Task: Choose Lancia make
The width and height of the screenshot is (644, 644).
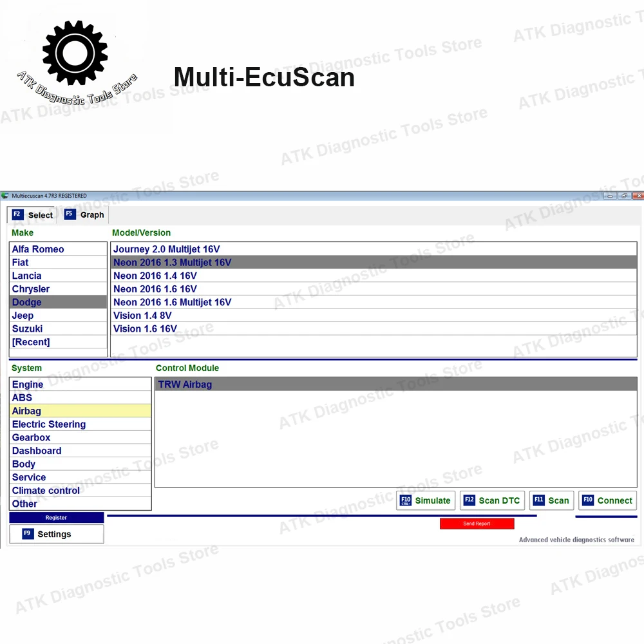Action: 58,276
